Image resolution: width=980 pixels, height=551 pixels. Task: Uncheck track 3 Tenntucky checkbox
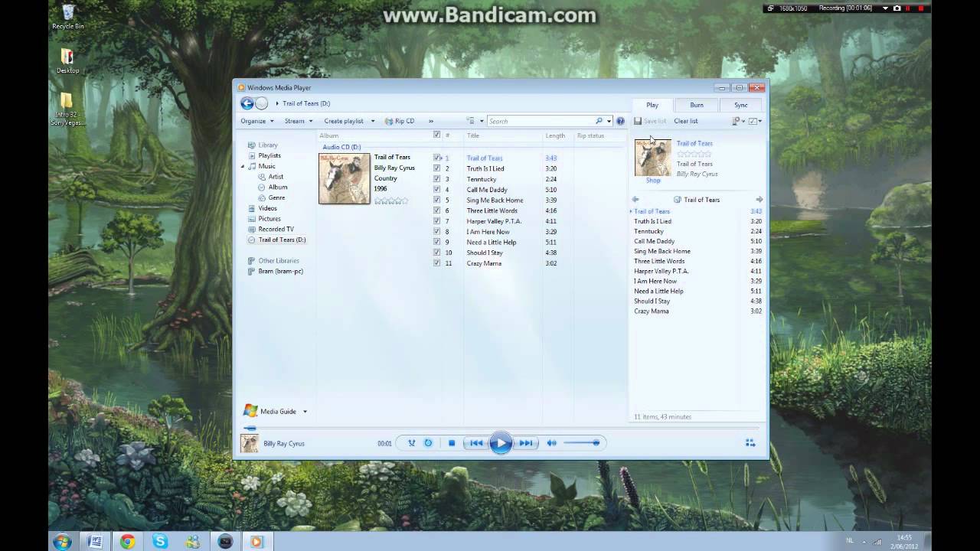pyautogui.click(x=436, y=179)
